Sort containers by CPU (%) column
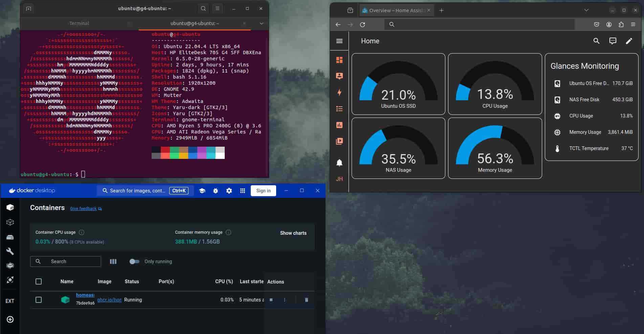The height and width of the screenshot is (334, 644). [x=224, y=281]
